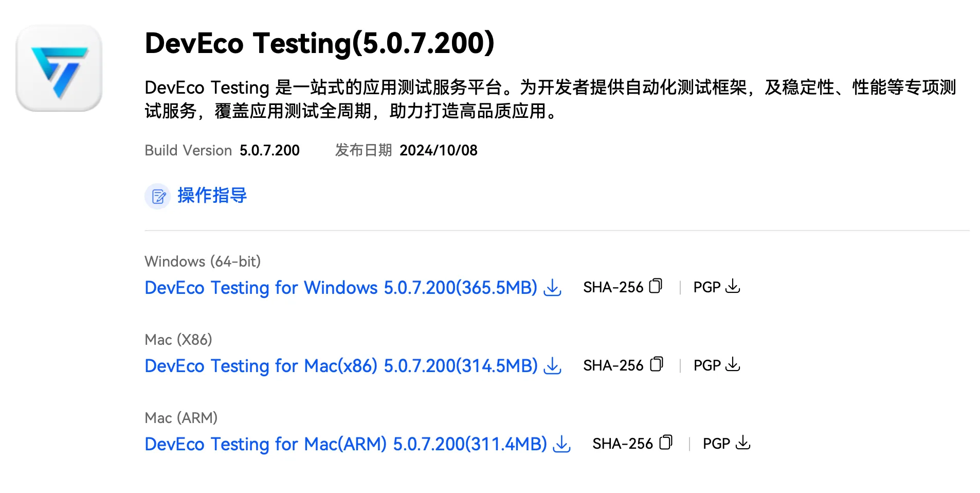Copy SHA-256 for the Mac(x86) package

pyautogui.click(x=657, y=364)
